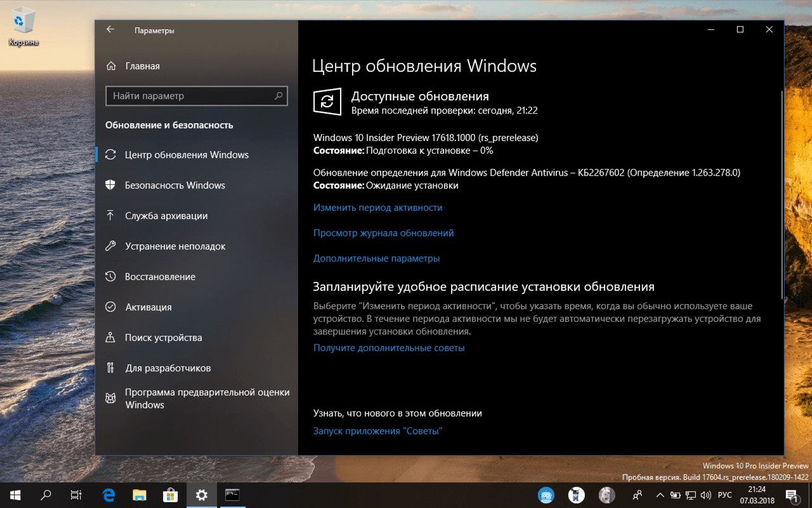Launch Microsoft Edge from taskbar
This screenshot has width=812, height=508.
click(109, 495)
